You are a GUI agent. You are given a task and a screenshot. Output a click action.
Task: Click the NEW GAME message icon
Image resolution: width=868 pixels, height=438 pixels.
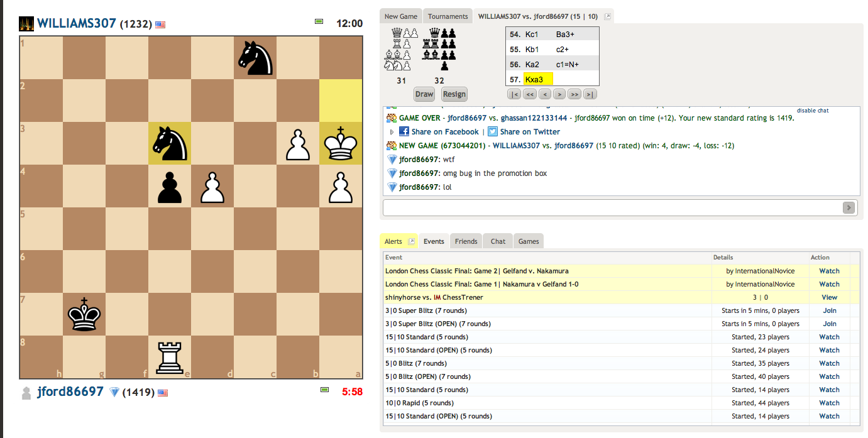click(x=392, y=146)
